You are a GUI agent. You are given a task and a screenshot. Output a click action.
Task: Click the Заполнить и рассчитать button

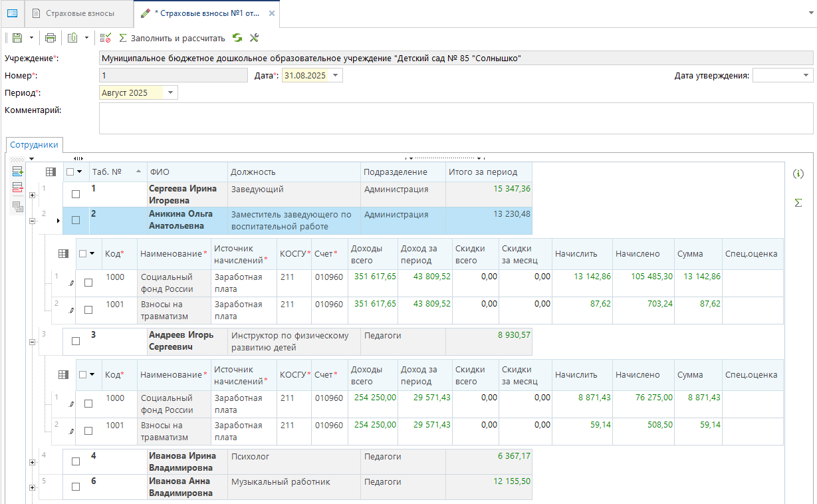172,38
